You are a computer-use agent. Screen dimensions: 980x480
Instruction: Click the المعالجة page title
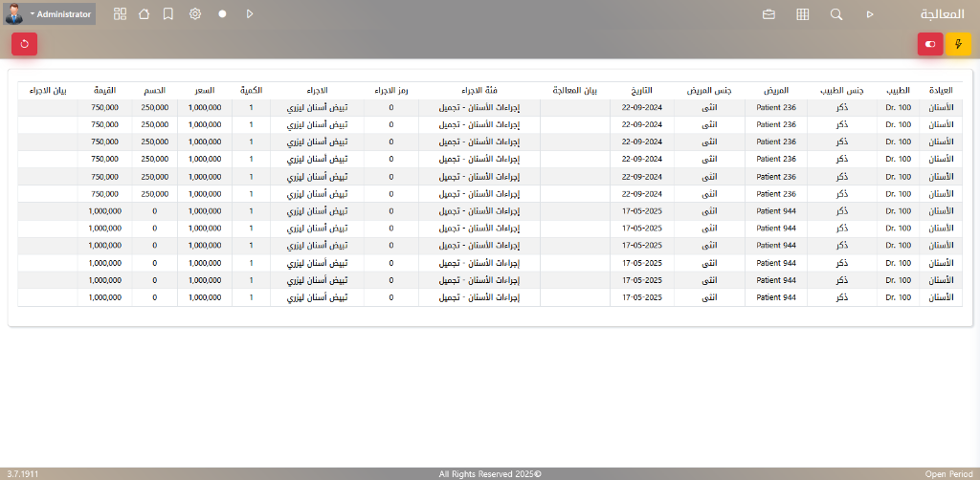tap(942, 14)
